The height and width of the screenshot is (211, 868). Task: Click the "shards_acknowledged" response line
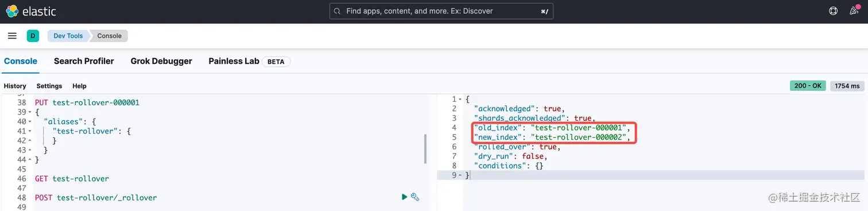coord(536,118)
